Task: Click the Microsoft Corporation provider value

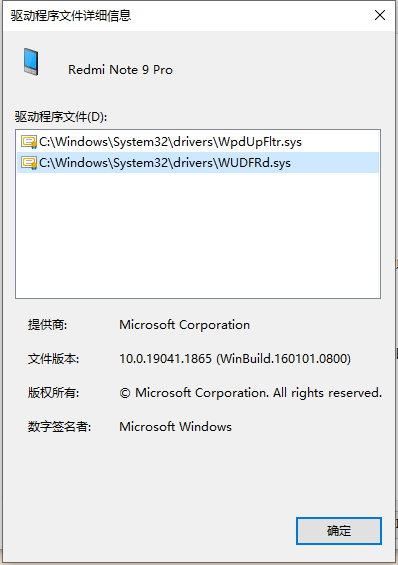Action: [184, 325]
